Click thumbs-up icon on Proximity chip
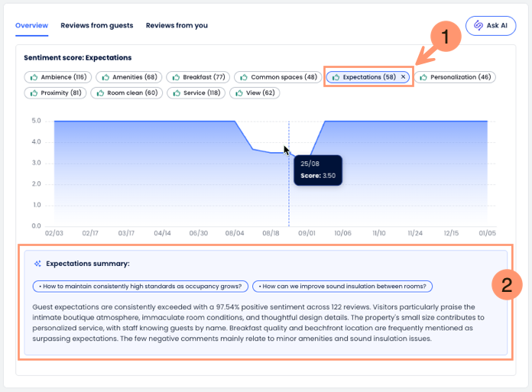The width and height of the screenshot is (532, 392). tap(33, 93)
